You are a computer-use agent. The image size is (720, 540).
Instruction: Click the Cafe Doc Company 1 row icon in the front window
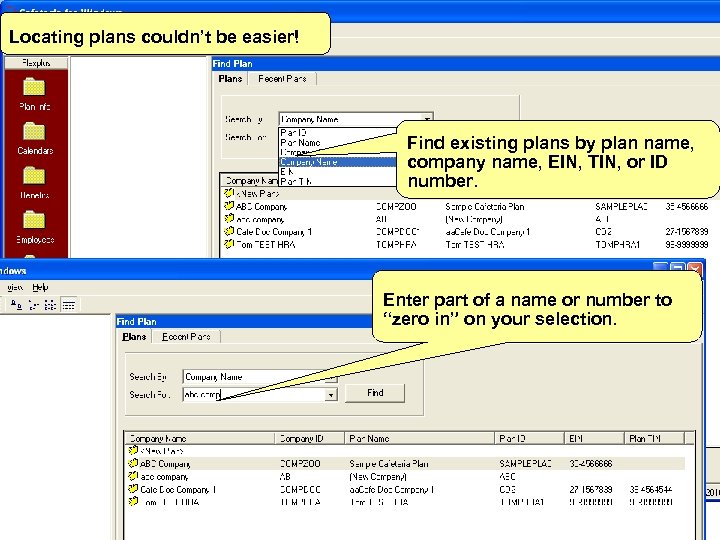pyautogui.click(x=133, y=489)
